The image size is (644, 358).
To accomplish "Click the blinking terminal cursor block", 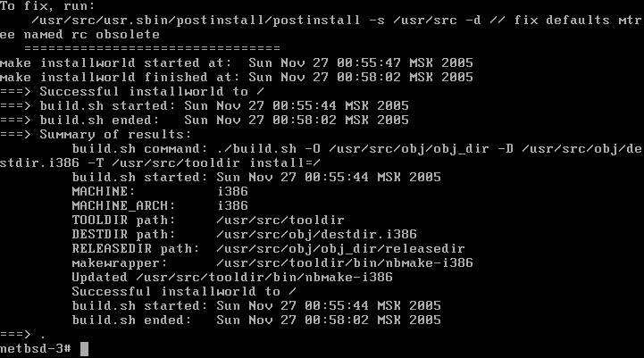I will [85, 347].
